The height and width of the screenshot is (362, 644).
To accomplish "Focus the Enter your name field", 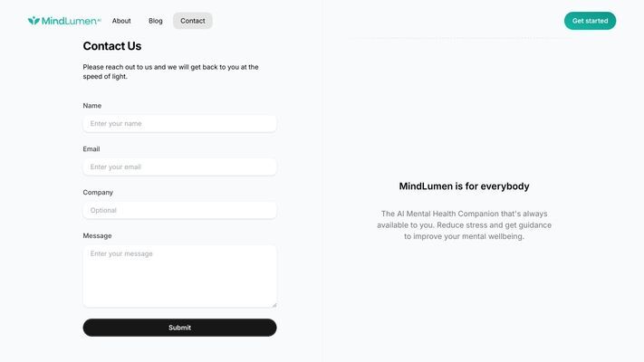I will tap(179, 124).
